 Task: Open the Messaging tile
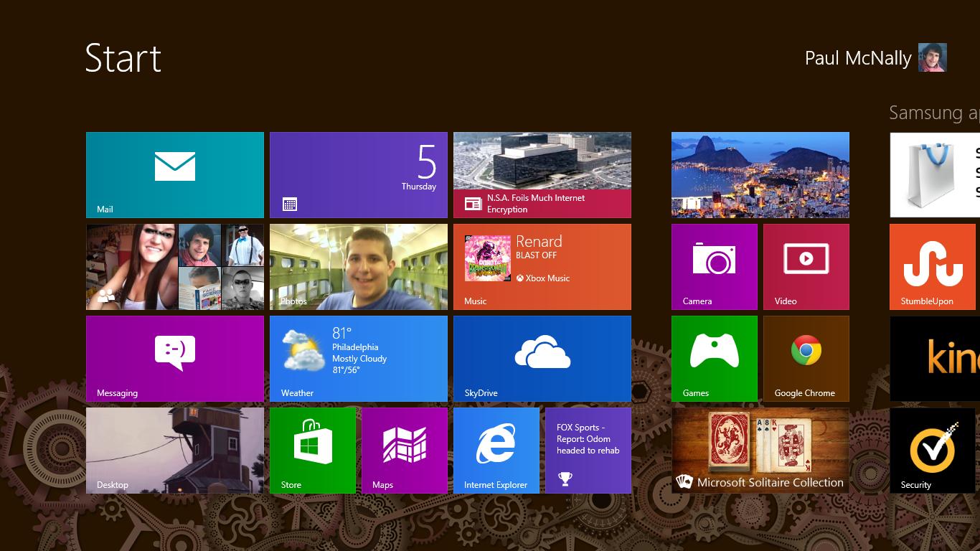pos(175,359)
